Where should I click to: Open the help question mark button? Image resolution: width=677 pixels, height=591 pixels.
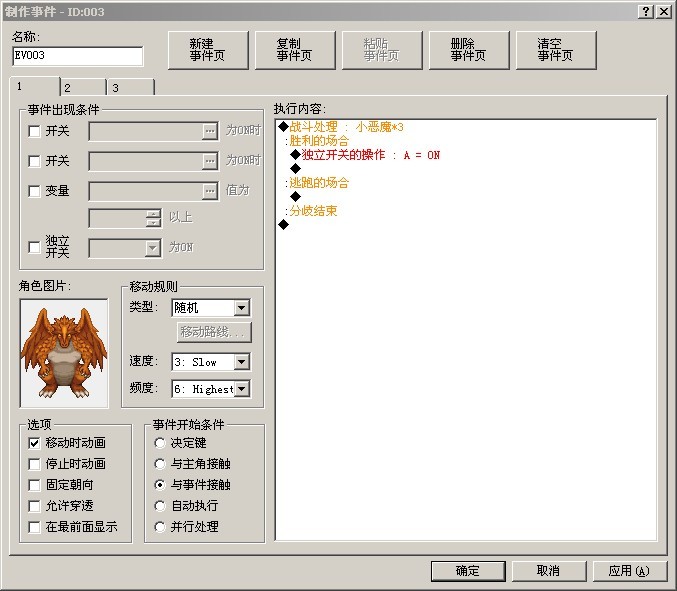click(x=645, y=12)
